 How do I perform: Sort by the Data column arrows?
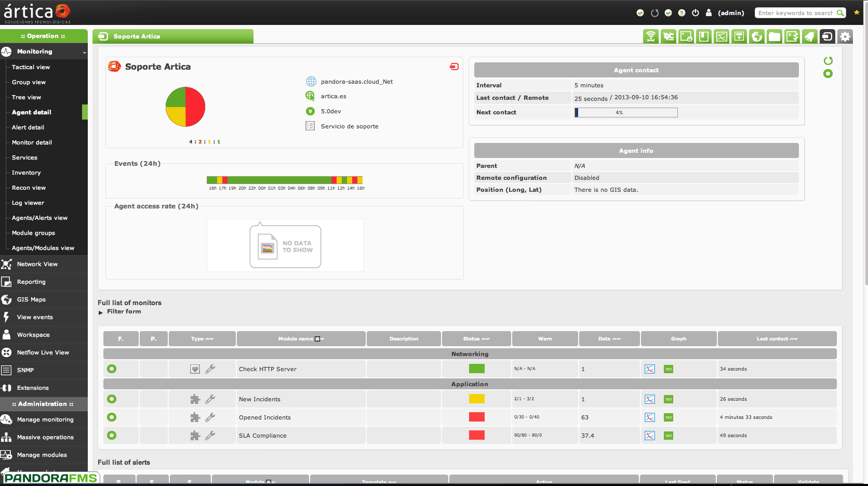click(x=617, y=339)
